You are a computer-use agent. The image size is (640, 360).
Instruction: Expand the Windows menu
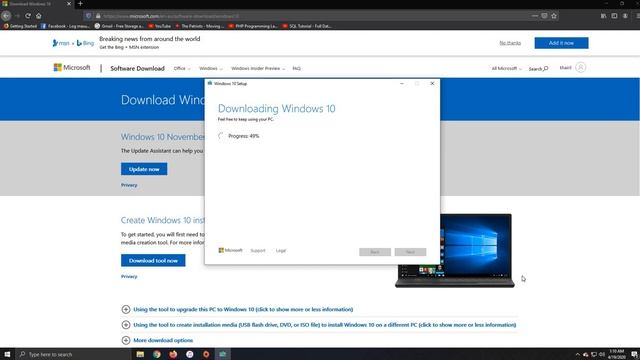pyautogui.click(x=211, y=68)
